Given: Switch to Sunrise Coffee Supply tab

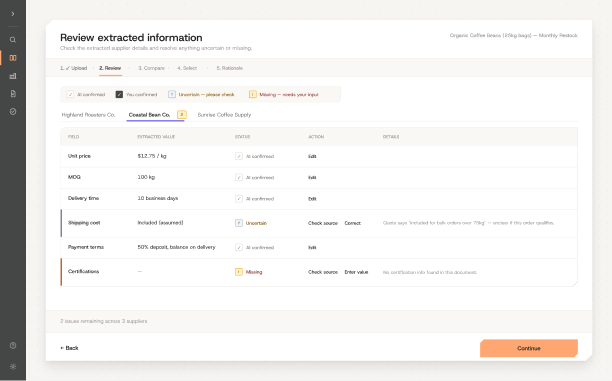Looking at the screenshot, I should 224,115.
